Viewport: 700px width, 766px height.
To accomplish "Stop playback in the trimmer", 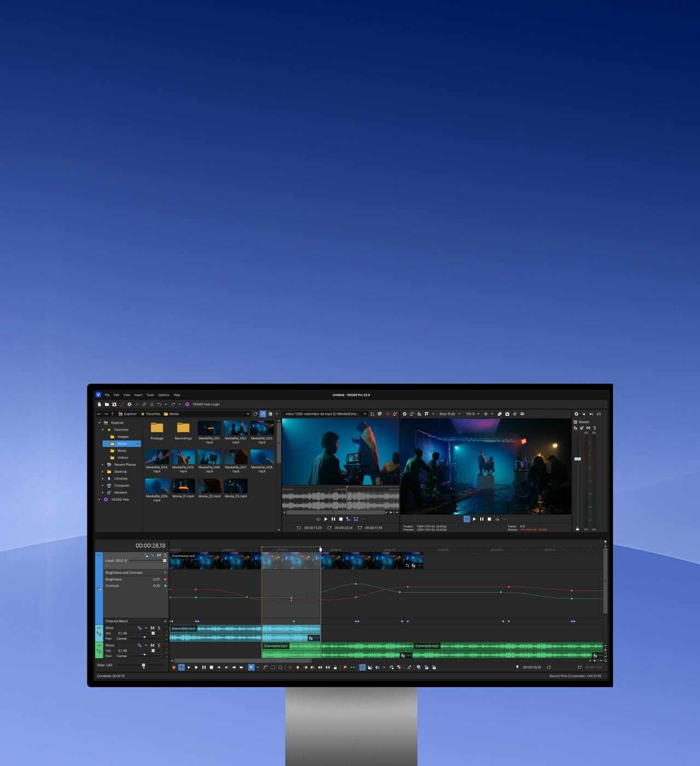I will 341,519.
